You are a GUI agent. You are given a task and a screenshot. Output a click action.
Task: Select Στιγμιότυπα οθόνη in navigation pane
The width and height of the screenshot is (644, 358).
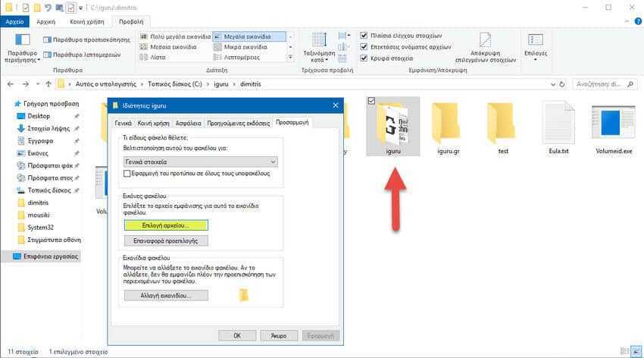coord(54,240)
